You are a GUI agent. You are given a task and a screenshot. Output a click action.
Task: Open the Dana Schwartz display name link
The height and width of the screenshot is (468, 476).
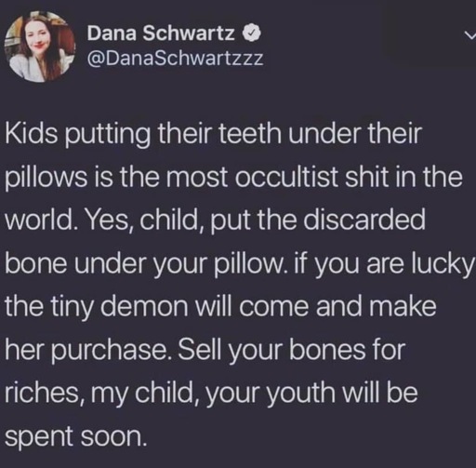click(161, 33)
